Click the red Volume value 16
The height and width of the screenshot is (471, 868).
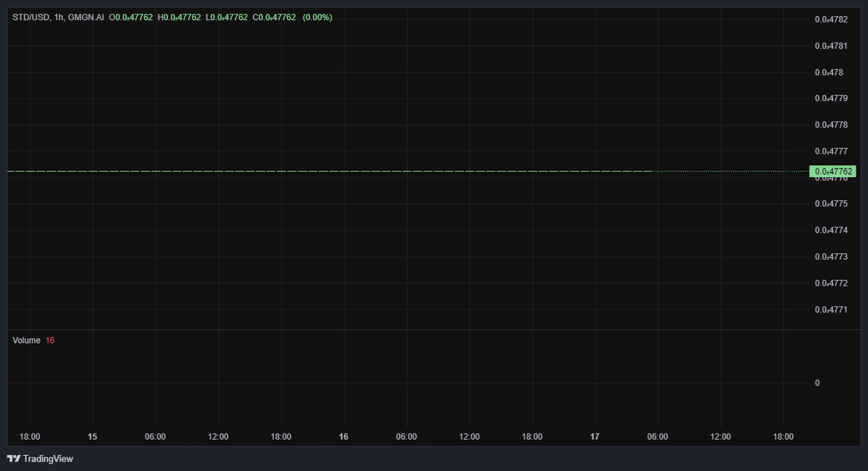(x=50, y=340)
